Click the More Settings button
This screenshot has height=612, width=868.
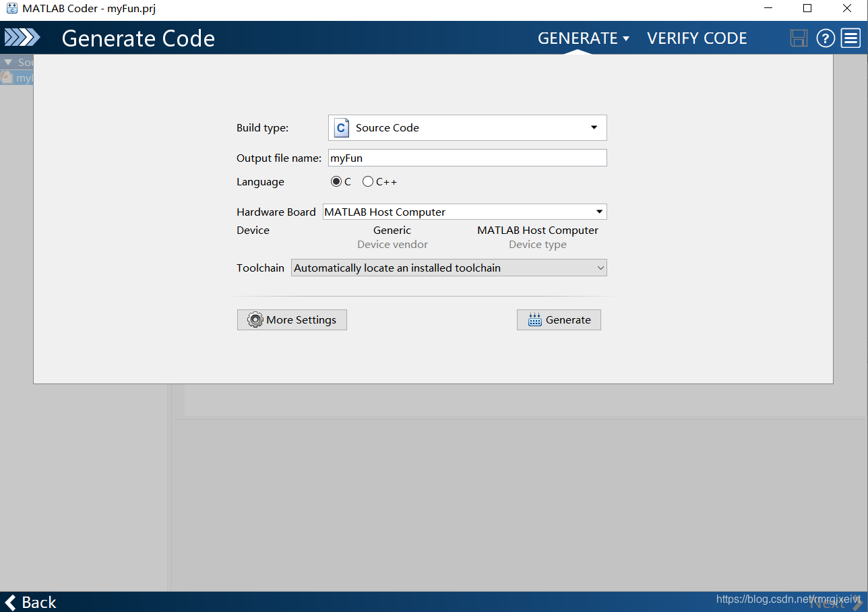point(292,319)
